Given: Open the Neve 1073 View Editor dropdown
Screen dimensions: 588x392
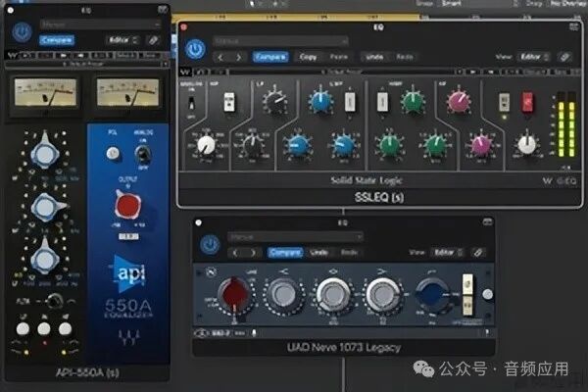Looking at the screenshot, I should (448, 253).
